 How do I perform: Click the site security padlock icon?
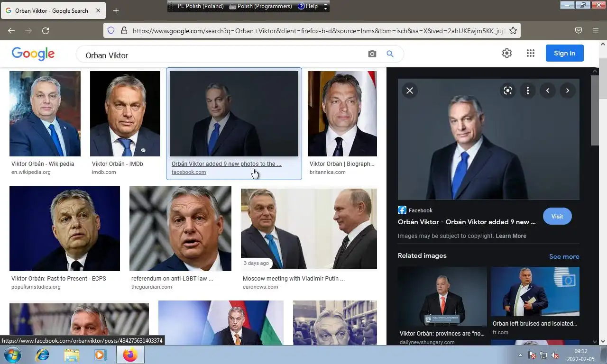[x=124, y=30]
